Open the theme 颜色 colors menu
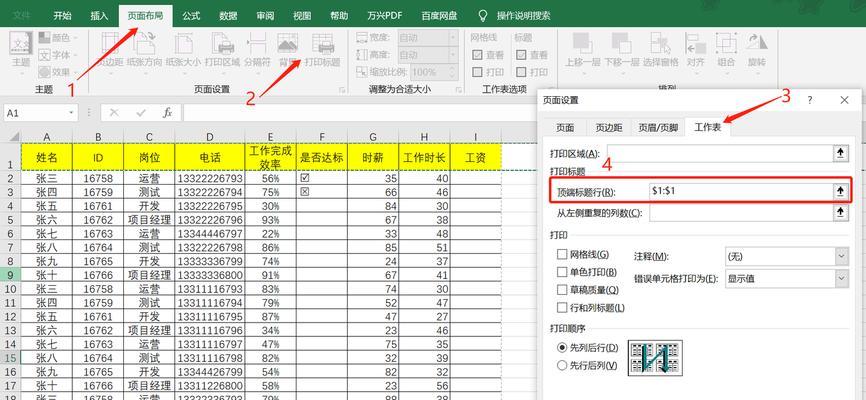Screen dimensions: 866x400 tap(57, 38)
